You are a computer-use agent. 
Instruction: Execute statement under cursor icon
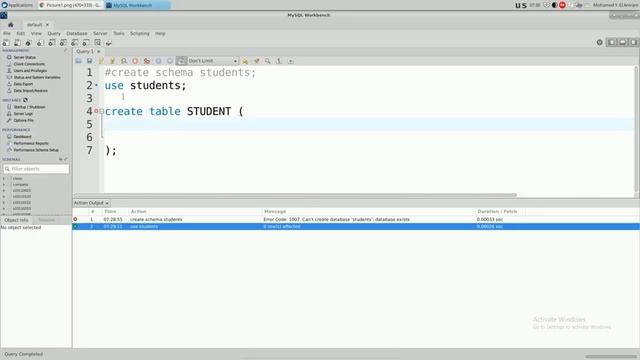point(112,61)
